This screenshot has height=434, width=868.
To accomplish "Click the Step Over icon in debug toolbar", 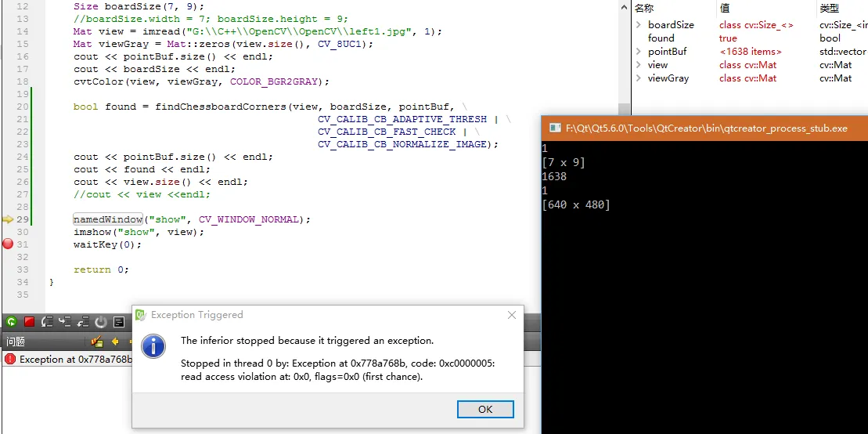I will (47, 321).
